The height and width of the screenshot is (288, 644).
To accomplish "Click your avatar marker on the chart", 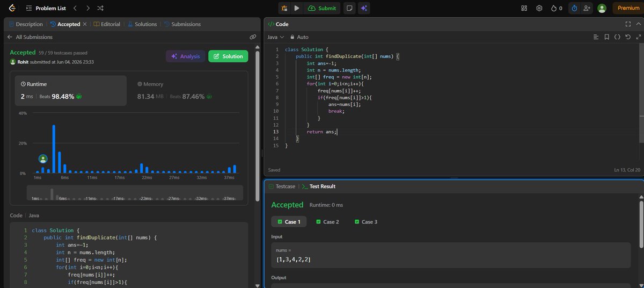I will coord(43,159).
